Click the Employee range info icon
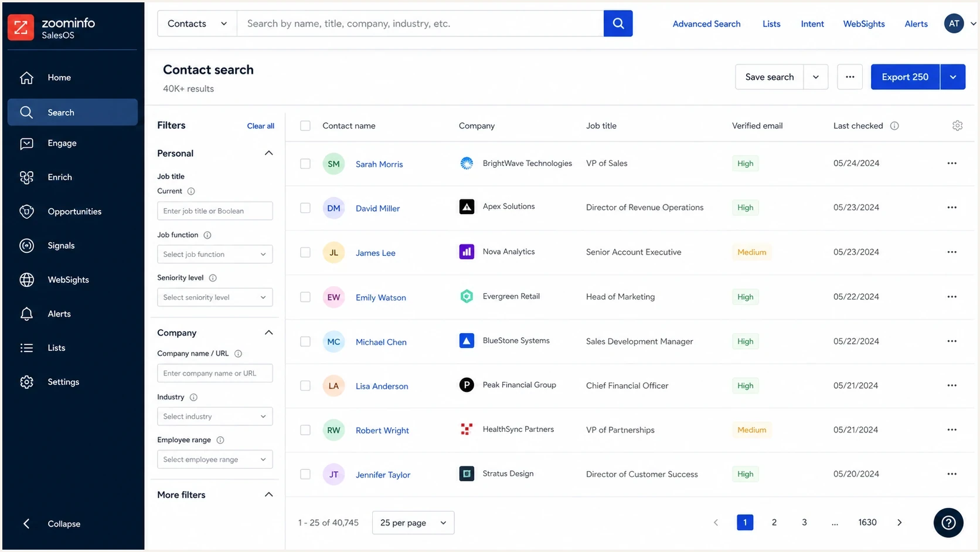This screenshot has height=552, width=980. click(x=220, y=440)
